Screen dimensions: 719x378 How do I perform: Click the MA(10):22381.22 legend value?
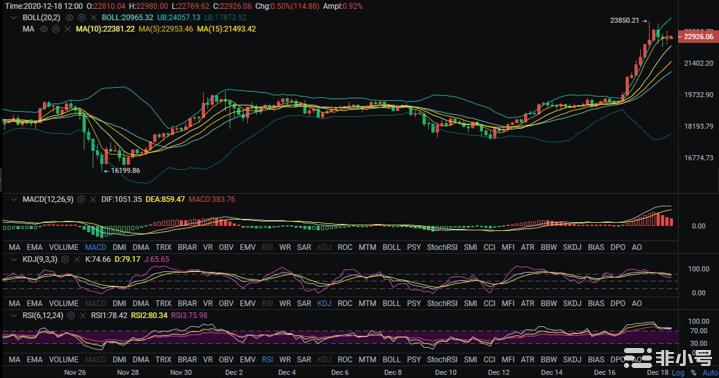(105, 29)
